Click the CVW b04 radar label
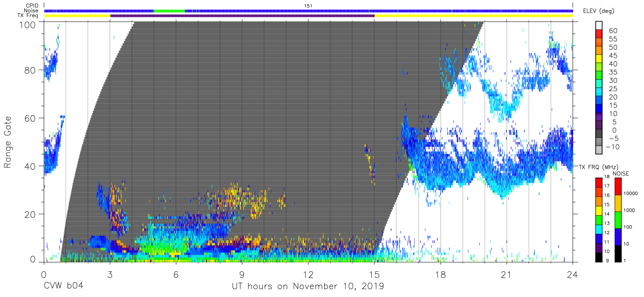 pos(63,287)
